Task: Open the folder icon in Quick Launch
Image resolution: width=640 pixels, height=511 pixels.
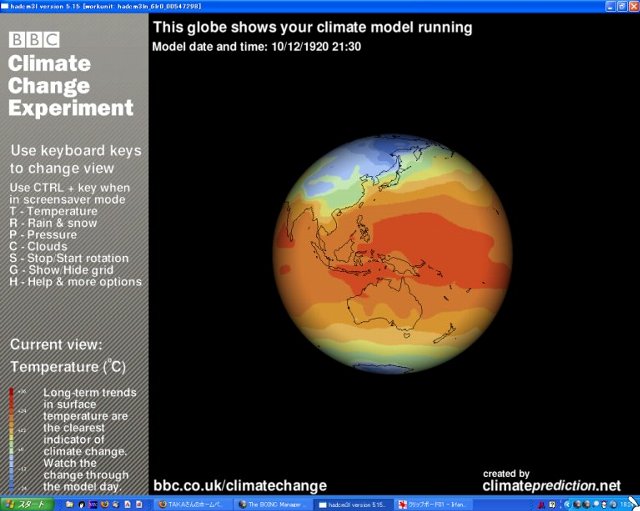Action: tap(69, 504)
